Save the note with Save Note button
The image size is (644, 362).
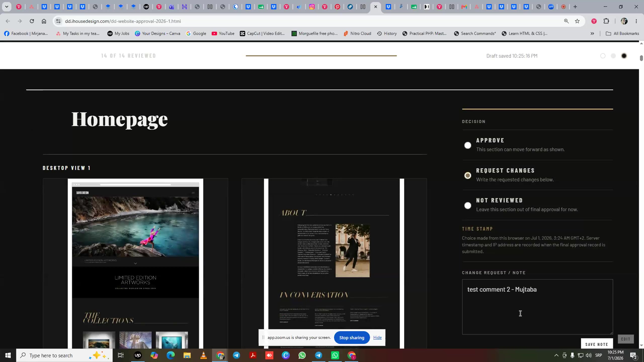click(x=597, y=344)
